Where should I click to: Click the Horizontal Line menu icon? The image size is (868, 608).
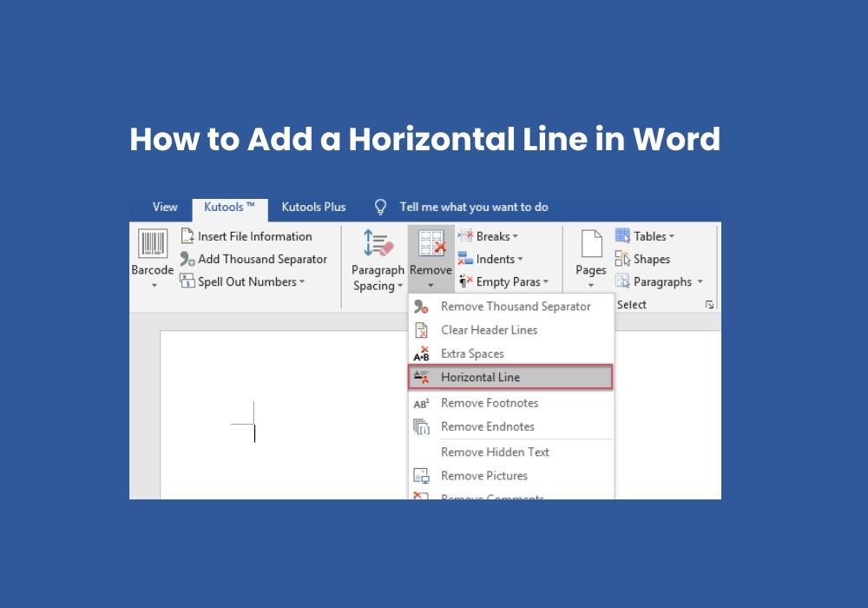tap(421, 377)
